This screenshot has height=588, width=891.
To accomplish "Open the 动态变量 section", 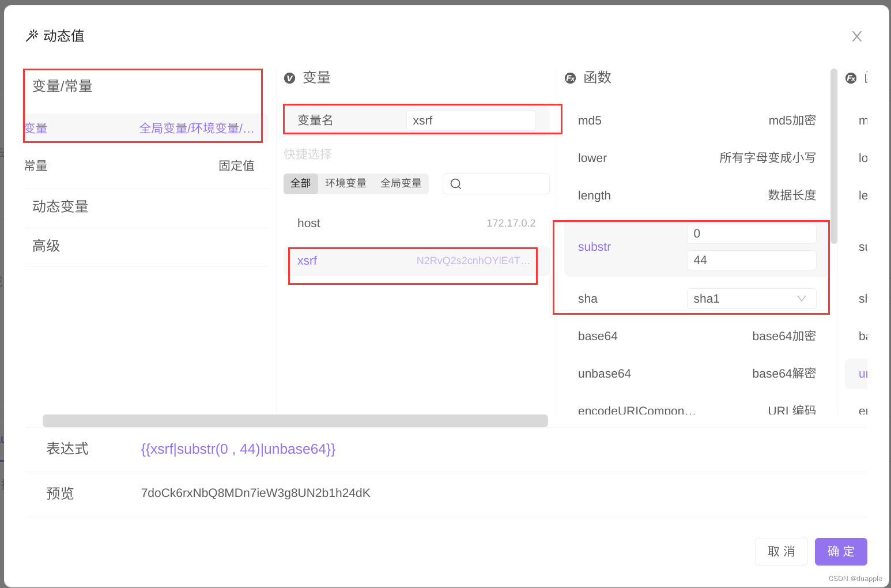I will pos(146,207).
